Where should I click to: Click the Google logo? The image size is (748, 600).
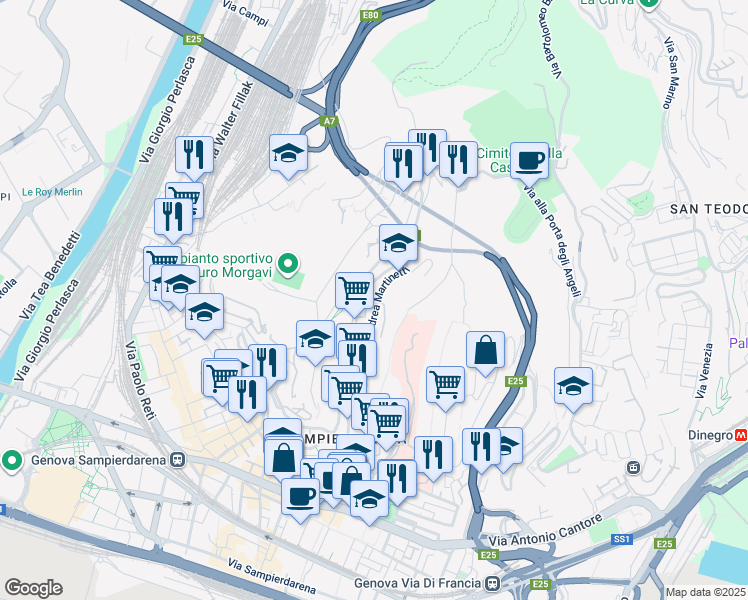(33, 588)
